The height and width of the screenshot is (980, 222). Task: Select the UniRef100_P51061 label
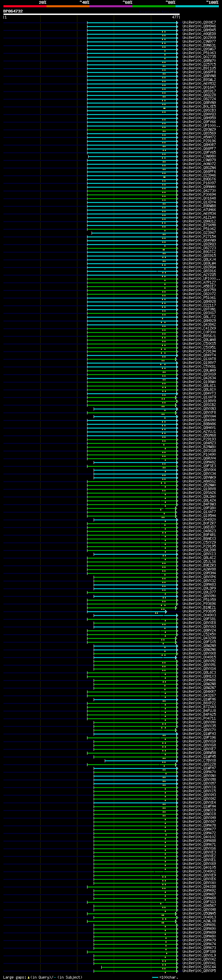pos(199,298)
